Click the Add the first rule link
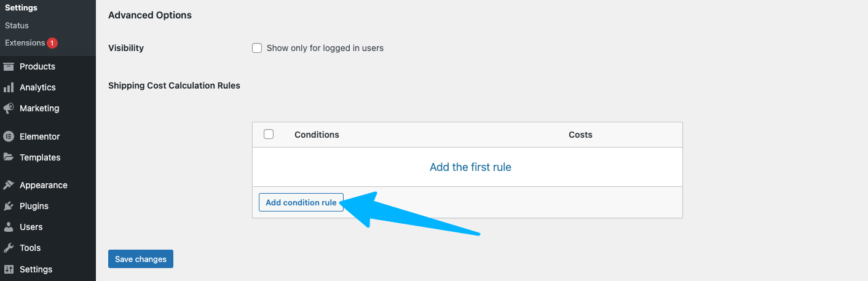The image size is (868, 281). 470,167
